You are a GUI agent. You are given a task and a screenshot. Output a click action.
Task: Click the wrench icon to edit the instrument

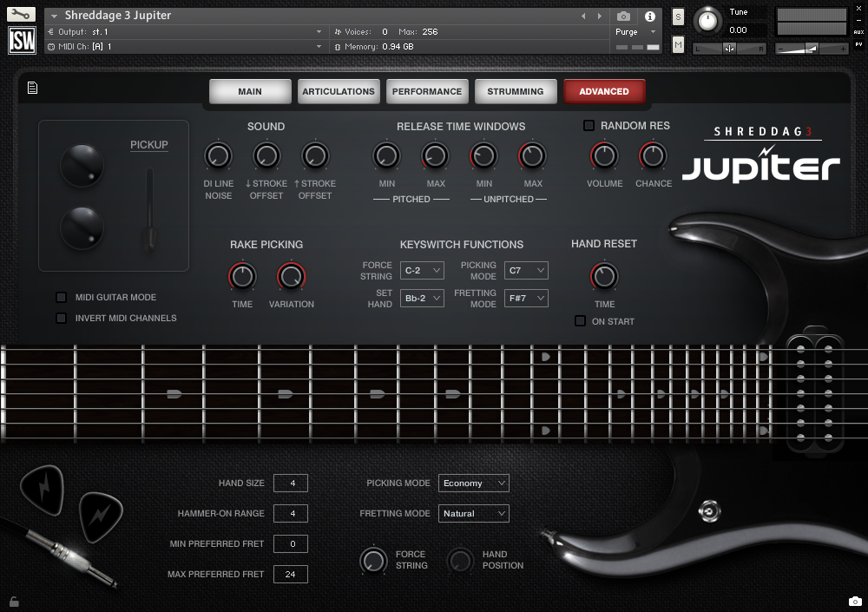tap(23, 12)
